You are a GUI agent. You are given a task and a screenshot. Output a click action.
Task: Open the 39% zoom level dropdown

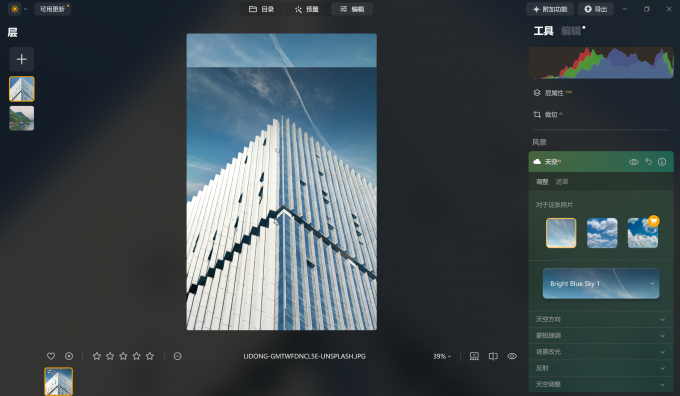point(442,356)
